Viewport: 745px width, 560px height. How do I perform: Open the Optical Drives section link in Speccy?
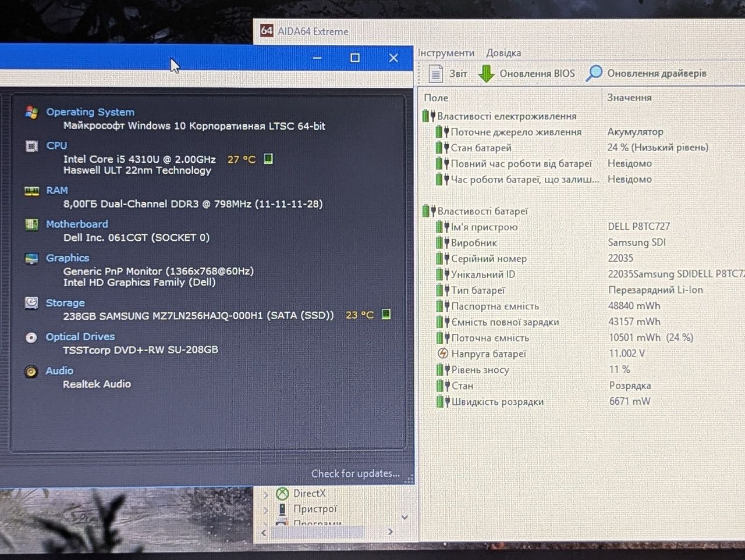click(x=80, y=337)
